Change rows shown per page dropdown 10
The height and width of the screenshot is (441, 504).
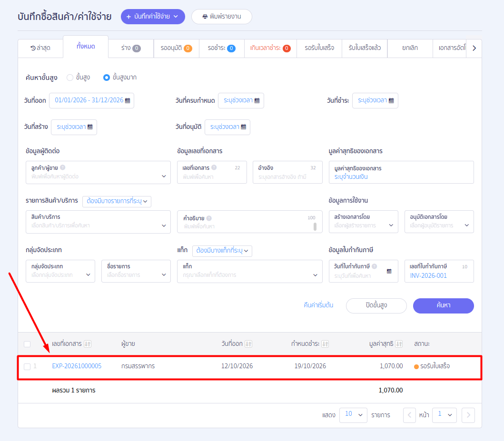tap(353, 414)
